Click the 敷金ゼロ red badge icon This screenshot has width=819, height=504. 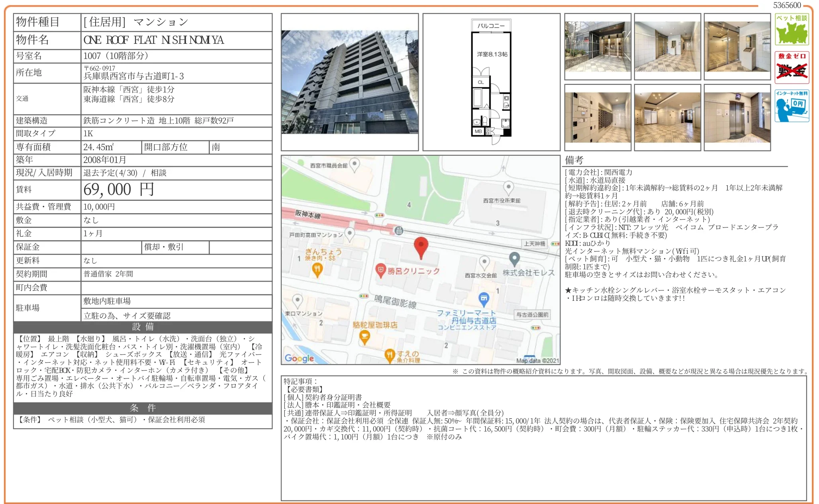792,67
